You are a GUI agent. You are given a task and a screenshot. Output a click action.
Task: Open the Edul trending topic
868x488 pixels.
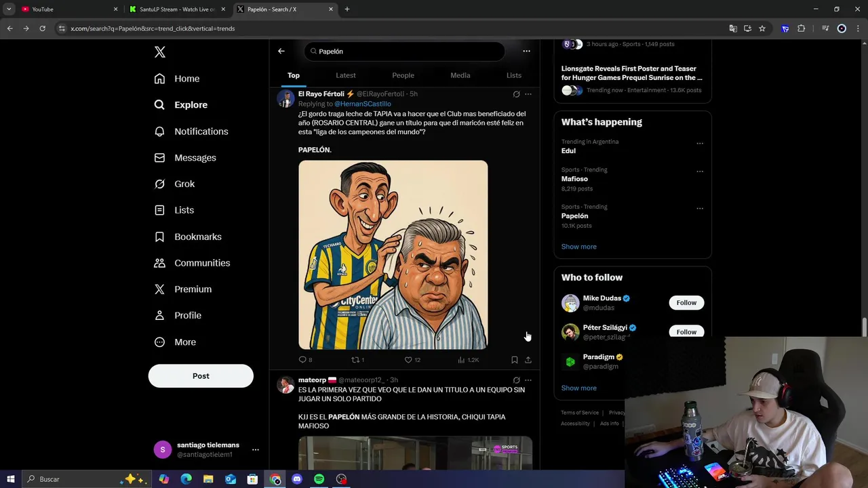568,151
